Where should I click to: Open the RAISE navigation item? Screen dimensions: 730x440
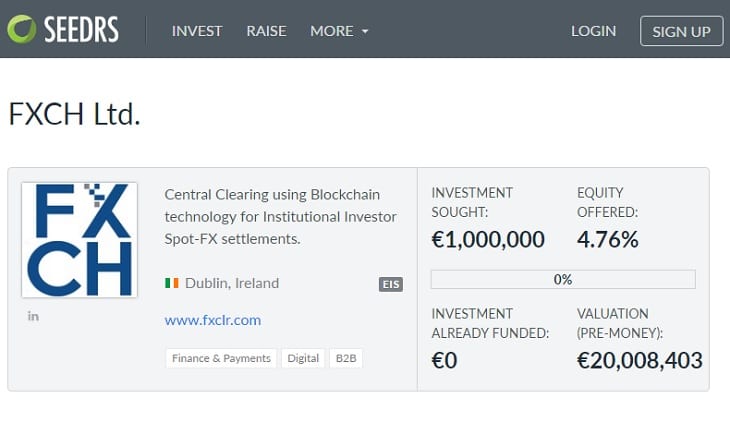pyautogui.click(x=266, y=31)
